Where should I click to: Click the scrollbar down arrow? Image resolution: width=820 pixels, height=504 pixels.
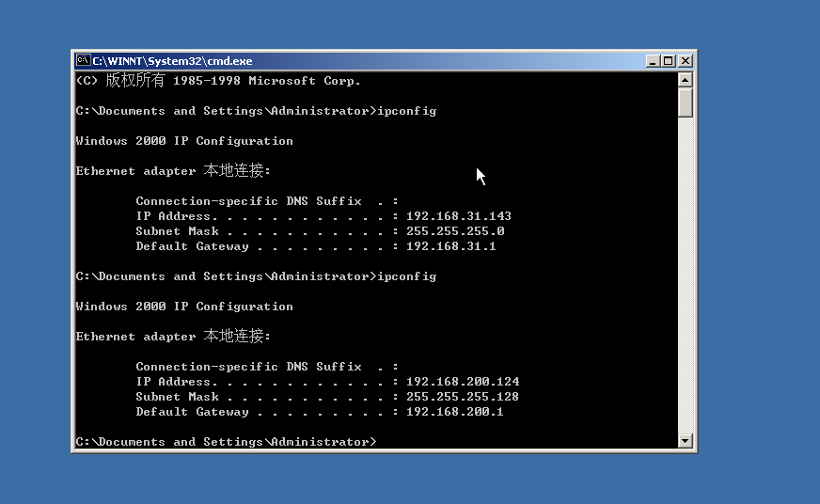686,441
